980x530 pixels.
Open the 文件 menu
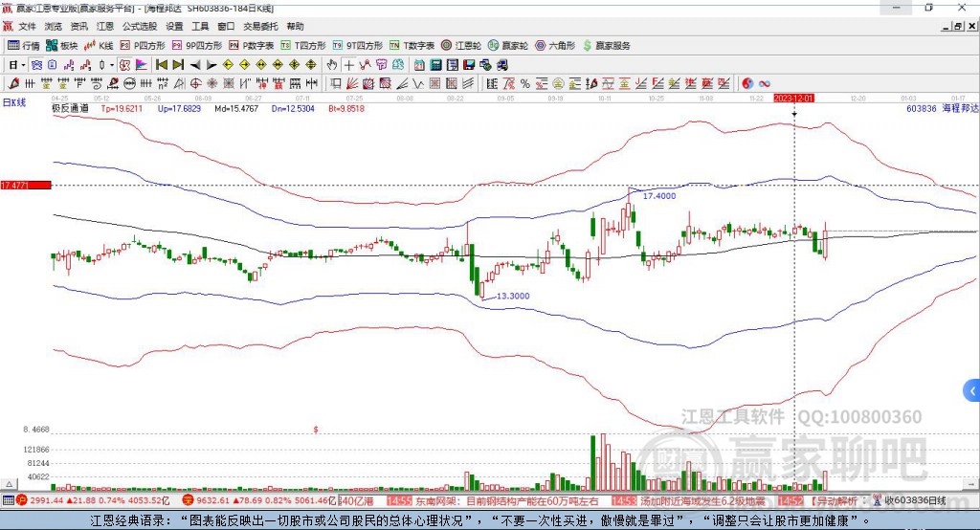click(x=28, y=26)
